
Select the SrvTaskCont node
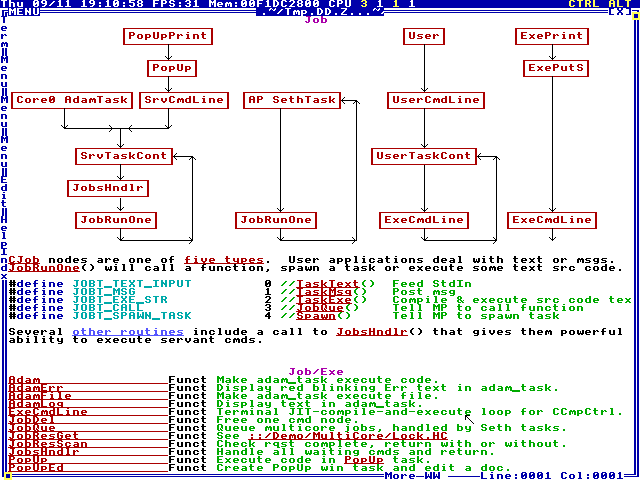point(124,156)
